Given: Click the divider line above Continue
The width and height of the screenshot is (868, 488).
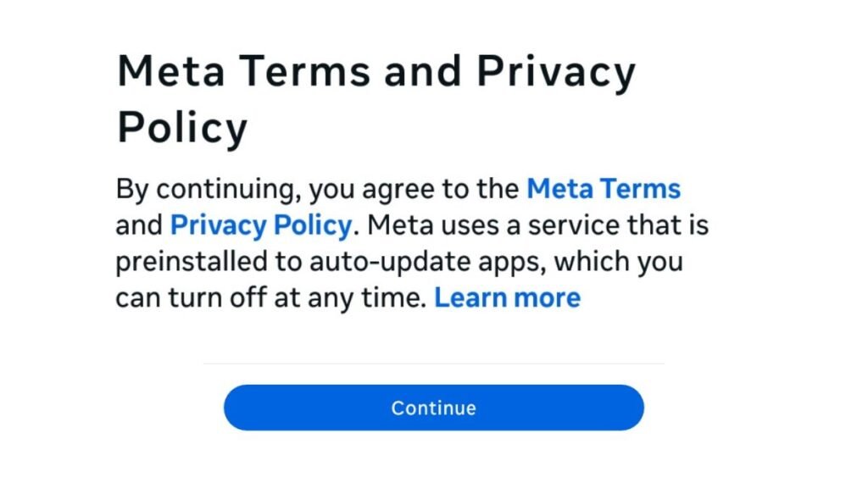Looking at the screenshot, I should click(x=433, y=359).
